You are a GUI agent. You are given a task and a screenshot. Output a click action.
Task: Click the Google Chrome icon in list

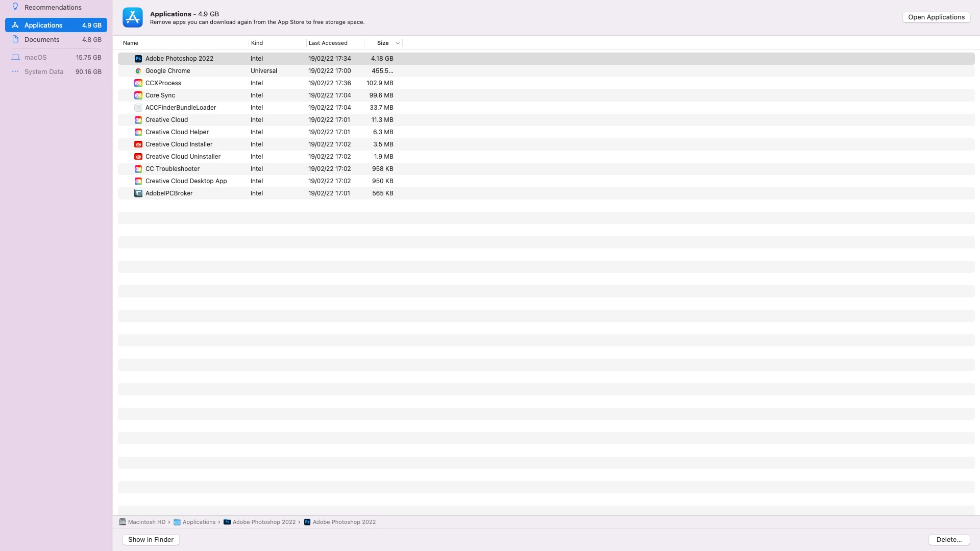[x=138, y=71]
